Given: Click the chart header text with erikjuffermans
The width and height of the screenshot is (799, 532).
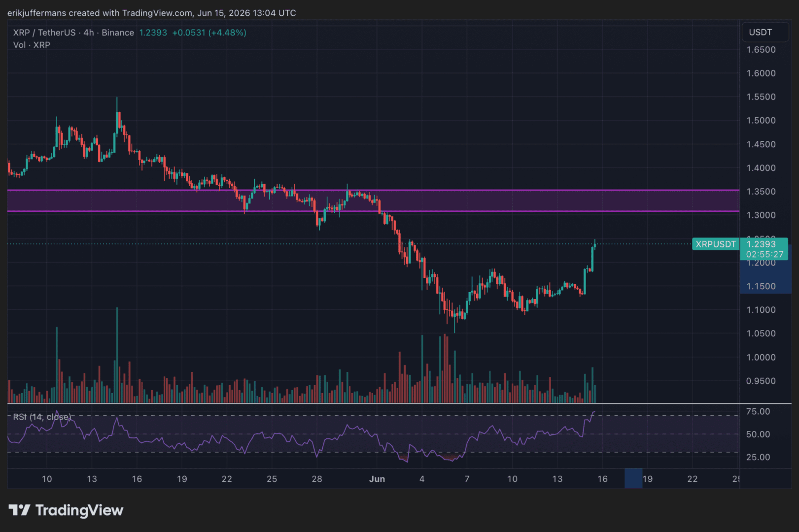Looking at the screenshot, I should (x=152, y=13).
